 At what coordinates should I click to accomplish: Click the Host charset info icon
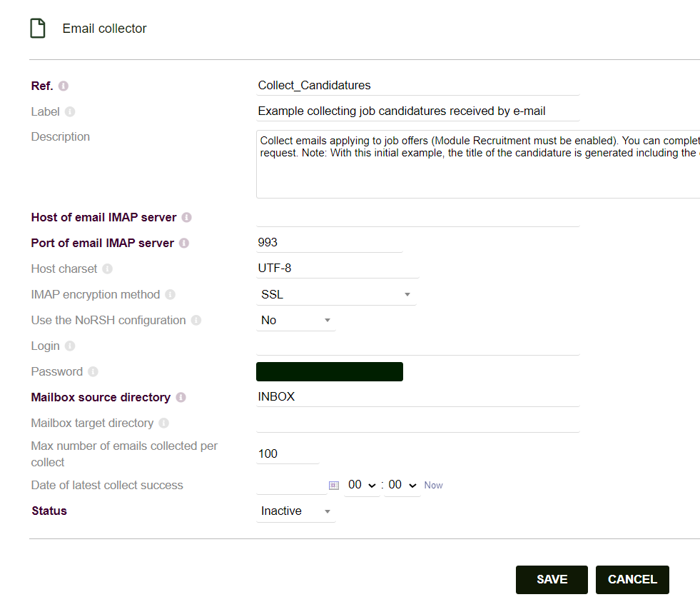(x=108, y=269)
